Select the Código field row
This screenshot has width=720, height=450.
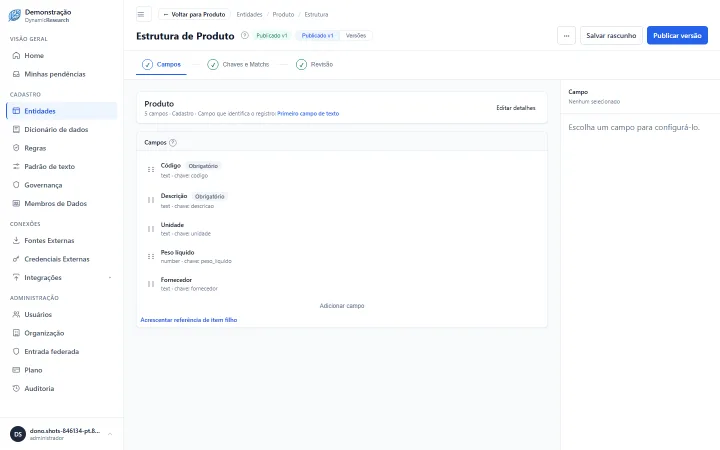[342, 170]
